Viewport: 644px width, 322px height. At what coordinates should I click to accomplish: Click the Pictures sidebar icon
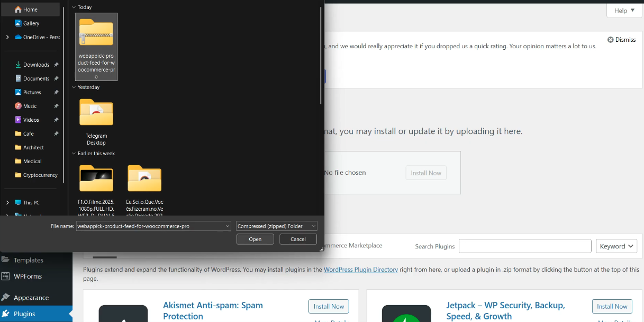18,92
